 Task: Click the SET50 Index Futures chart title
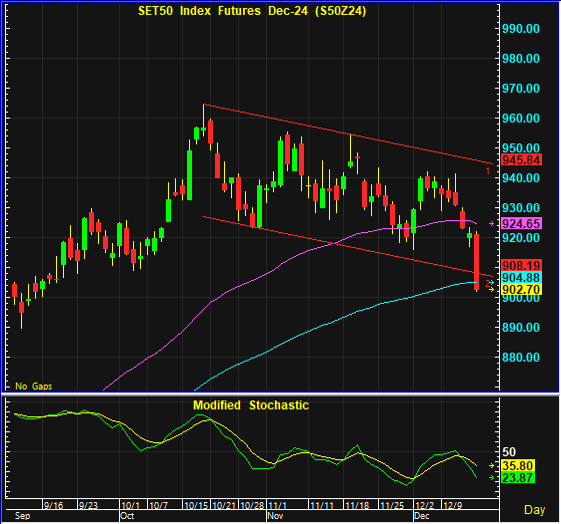252,11
